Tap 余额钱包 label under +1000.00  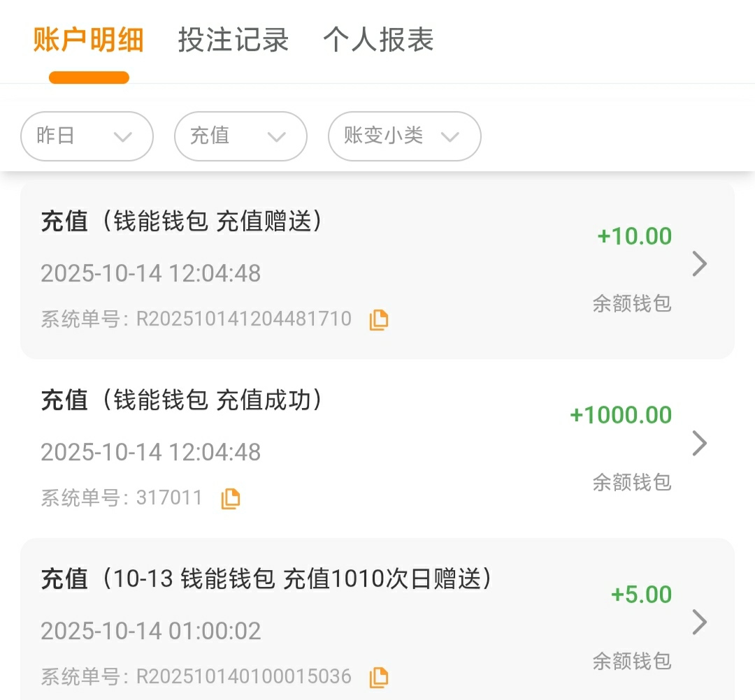tap(632, 482)
